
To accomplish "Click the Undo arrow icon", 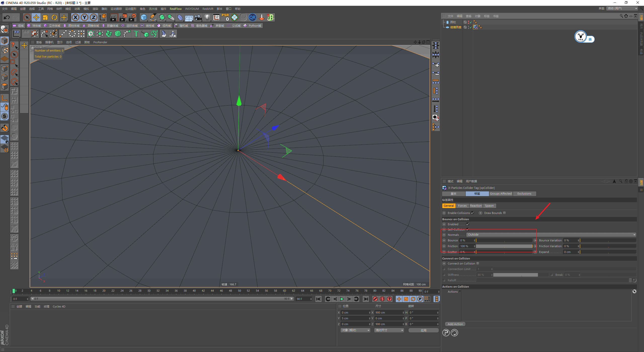I will 7,17.
